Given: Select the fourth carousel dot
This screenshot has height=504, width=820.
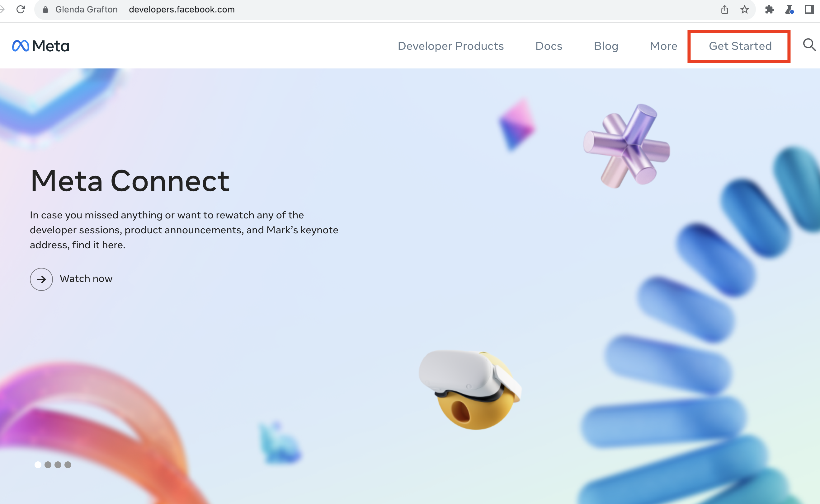Looking at the screenshot, I should click(68, 465).
